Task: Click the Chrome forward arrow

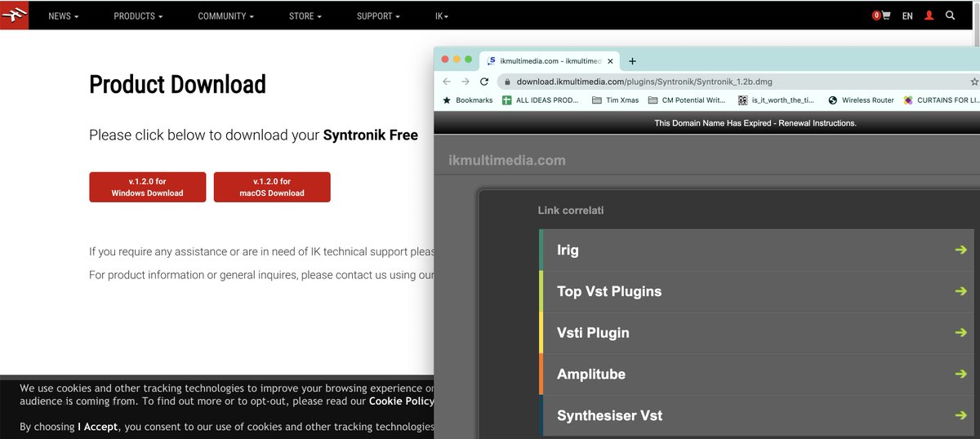Action: [x=465, y=82]
